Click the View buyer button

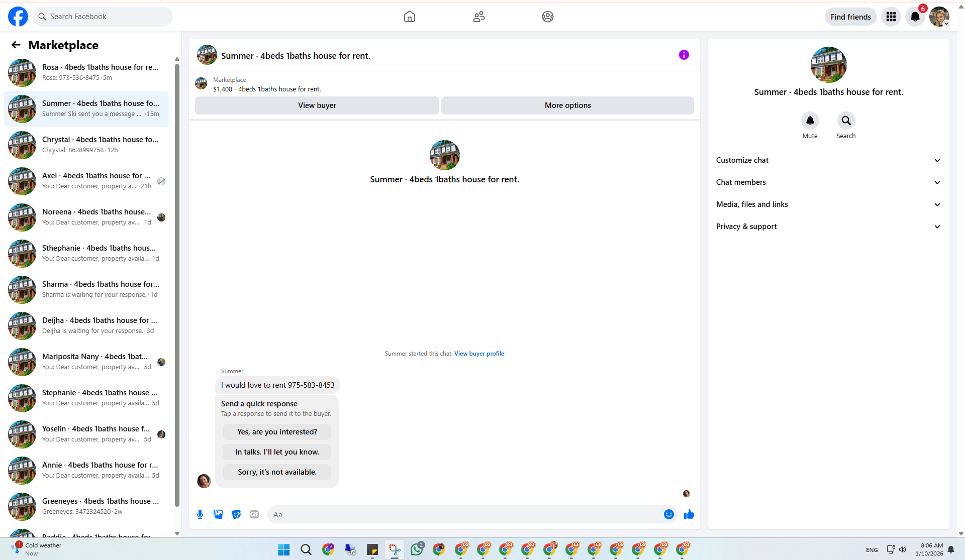[x=317, y=105]
